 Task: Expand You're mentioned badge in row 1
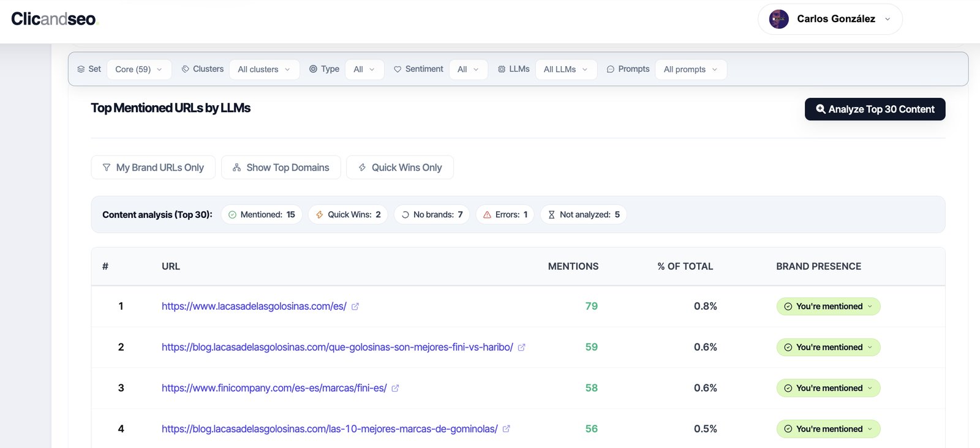click(x=828, y=307)
